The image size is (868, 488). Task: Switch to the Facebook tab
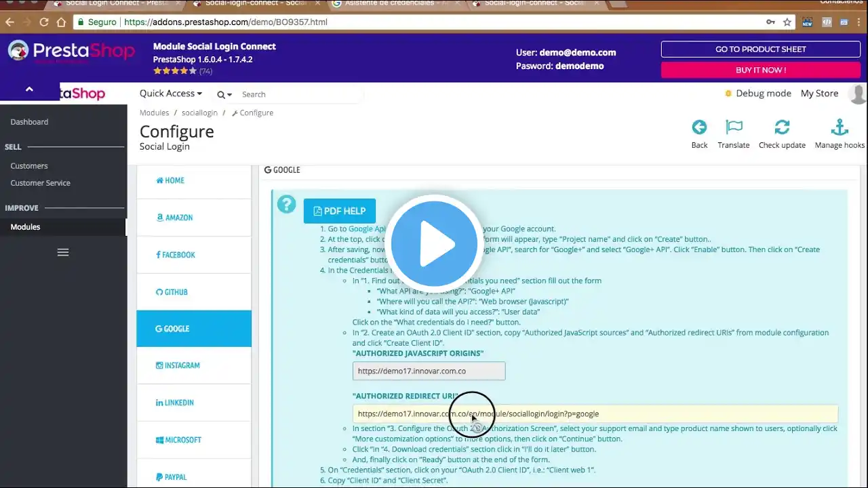click(x=194, y=255)
